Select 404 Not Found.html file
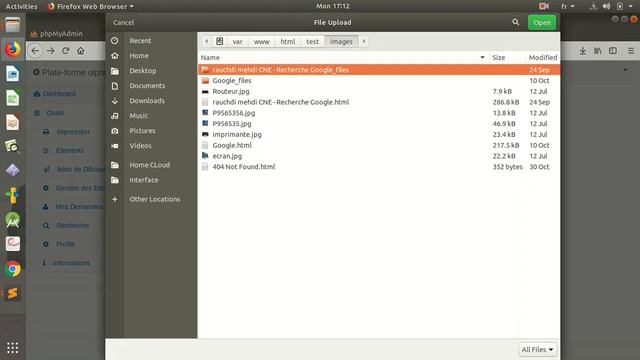640x360 pixels. (379, 167)
